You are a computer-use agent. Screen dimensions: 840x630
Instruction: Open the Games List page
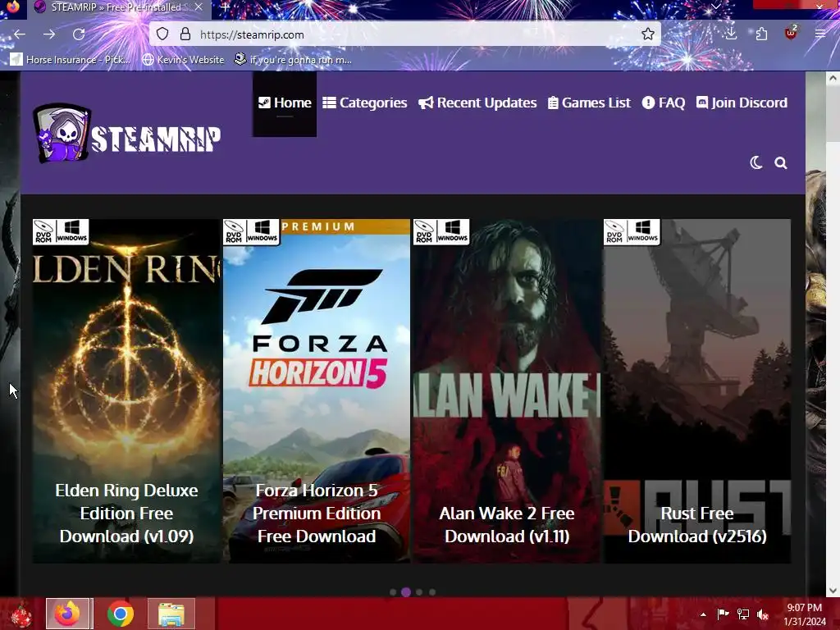pos(589,103)
